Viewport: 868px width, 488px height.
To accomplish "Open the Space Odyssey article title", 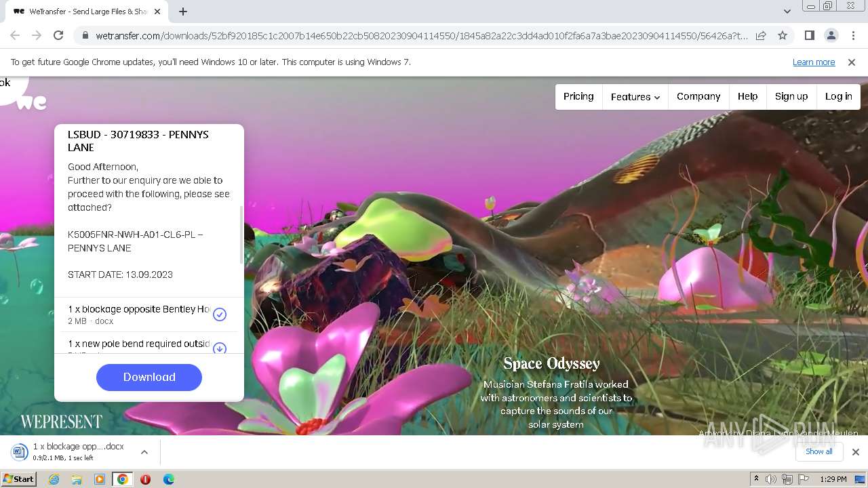I will pyautogui.click(x=551, y=363).
